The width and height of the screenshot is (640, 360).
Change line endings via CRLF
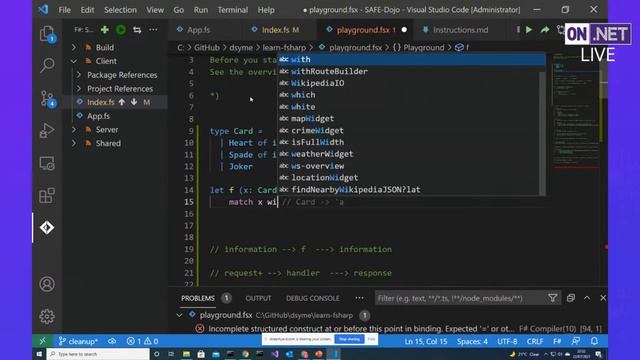click(x=535, y=341)
